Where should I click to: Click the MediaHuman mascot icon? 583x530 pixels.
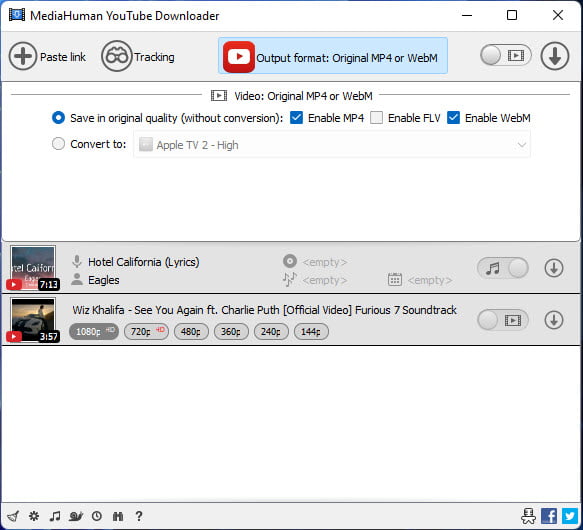tap(528, 516)
